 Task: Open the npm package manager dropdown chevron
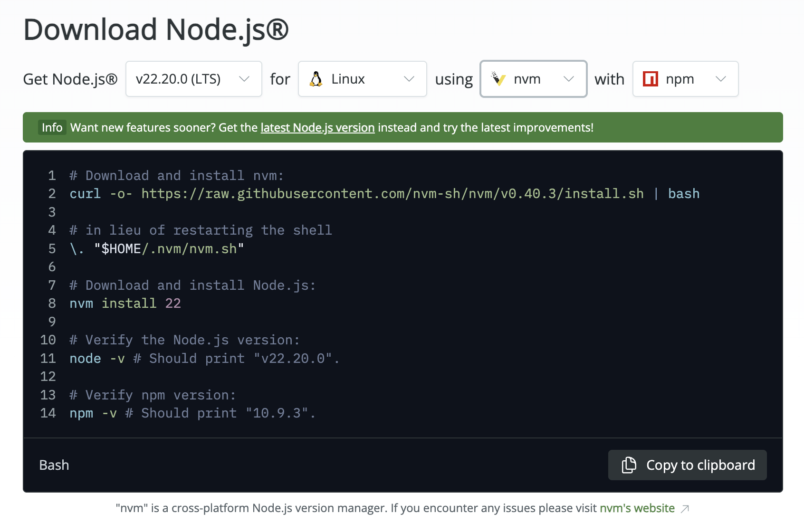(721, 79)
